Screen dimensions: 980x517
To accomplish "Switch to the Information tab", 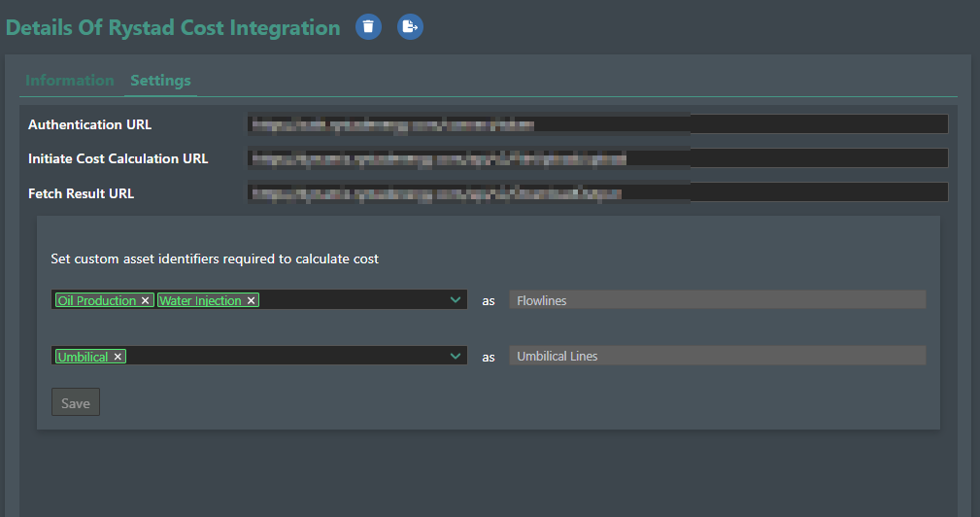I will [x=69, y=81].
